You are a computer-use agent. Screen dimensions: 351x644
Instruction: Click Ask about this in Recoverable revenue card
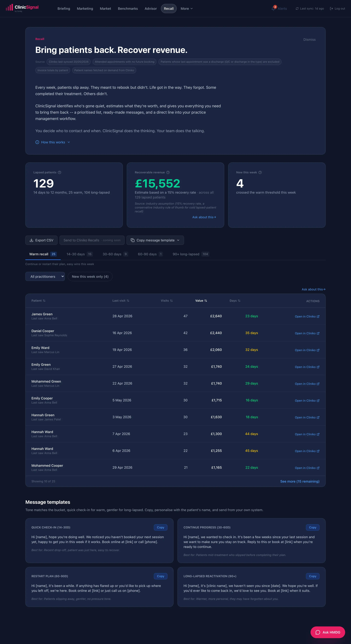click(204, 217)
